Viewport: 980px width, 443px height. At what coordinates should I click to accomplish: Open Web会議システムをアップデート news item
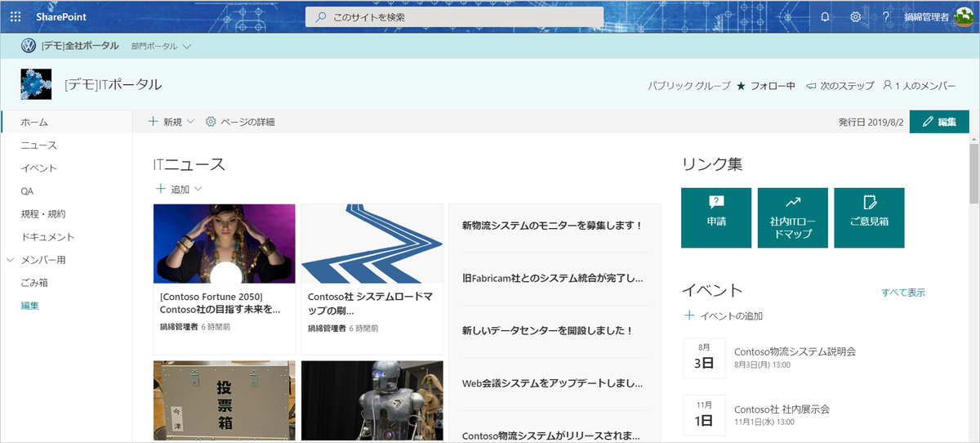[554, 383]
